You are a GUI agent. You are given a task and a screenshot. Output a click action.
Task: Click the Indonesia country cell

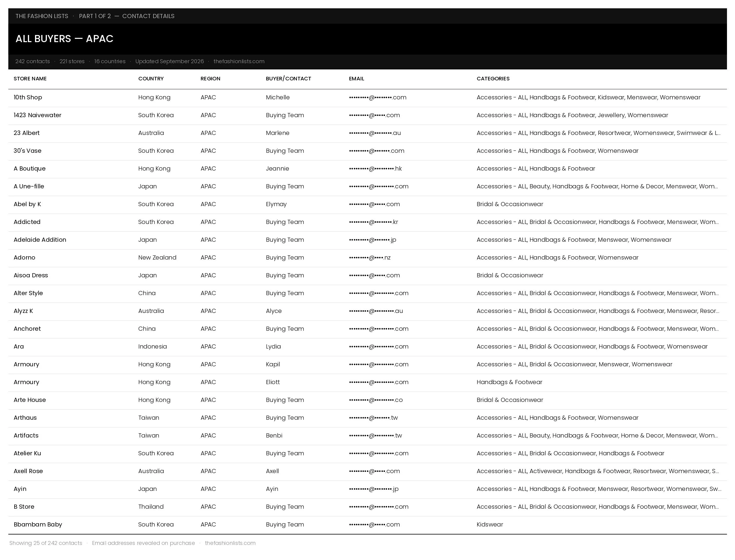[x=153, y=347]
